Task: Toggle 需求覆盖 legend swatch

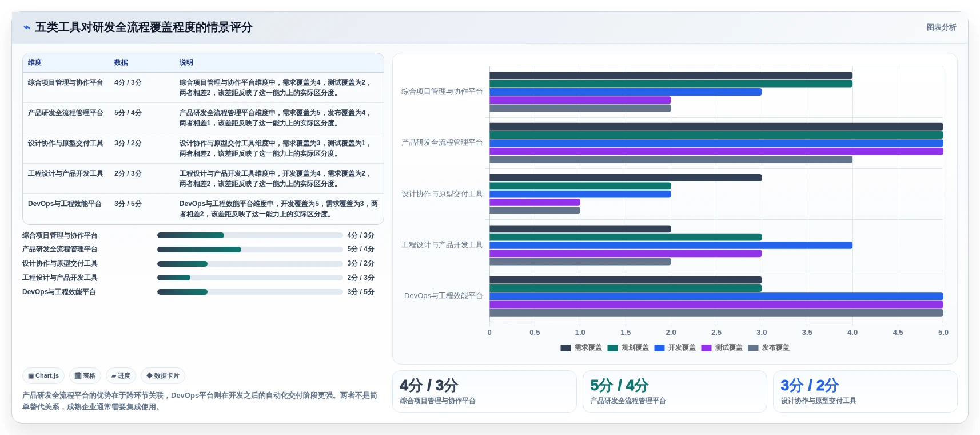Action: [x=565, y=348]
